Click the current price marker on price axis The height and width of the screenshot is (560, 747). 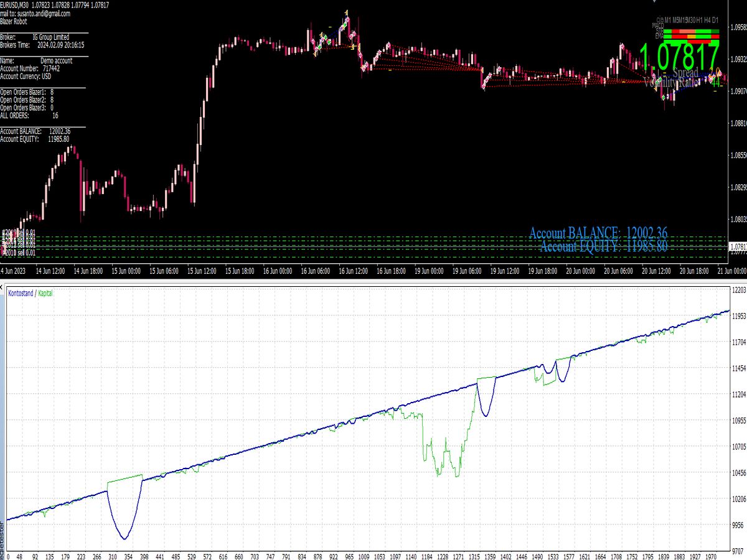click(738, 247)
